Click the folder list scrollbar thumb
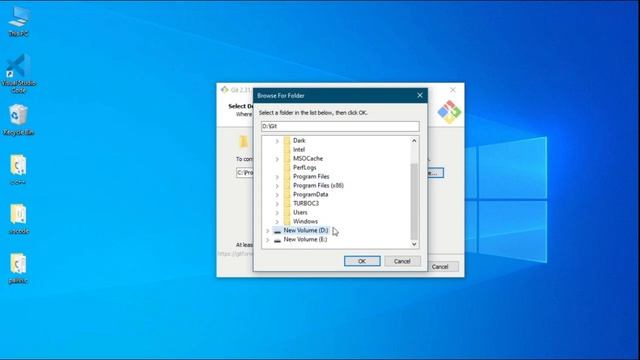This screenshot has height=360, width=640. 414,201
